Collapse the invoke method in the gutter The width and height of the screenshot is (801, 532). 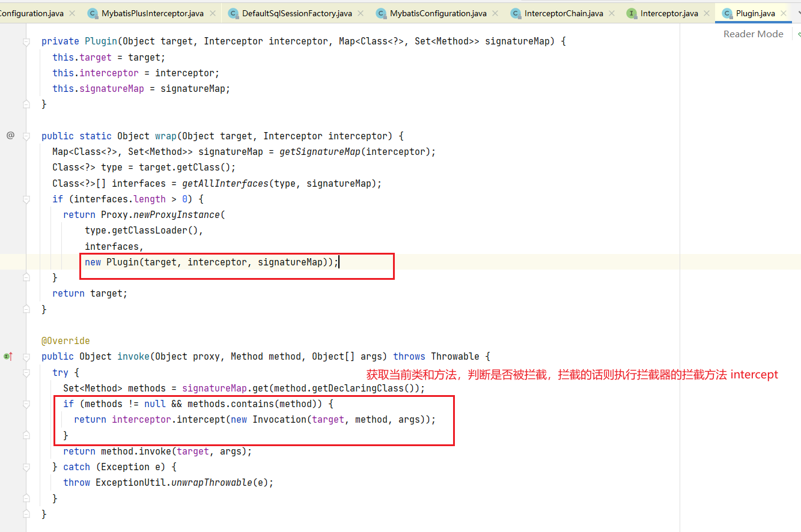coord(26,357)
